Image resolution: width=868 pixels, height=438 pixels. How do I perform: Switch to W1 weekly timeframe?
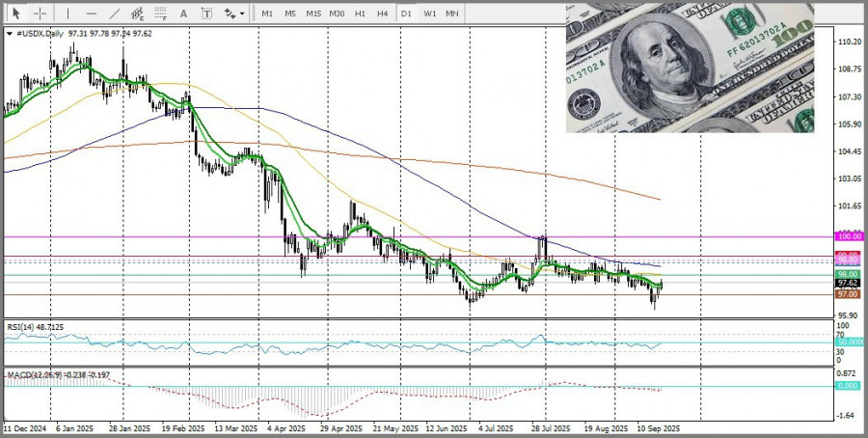point(429,14)
